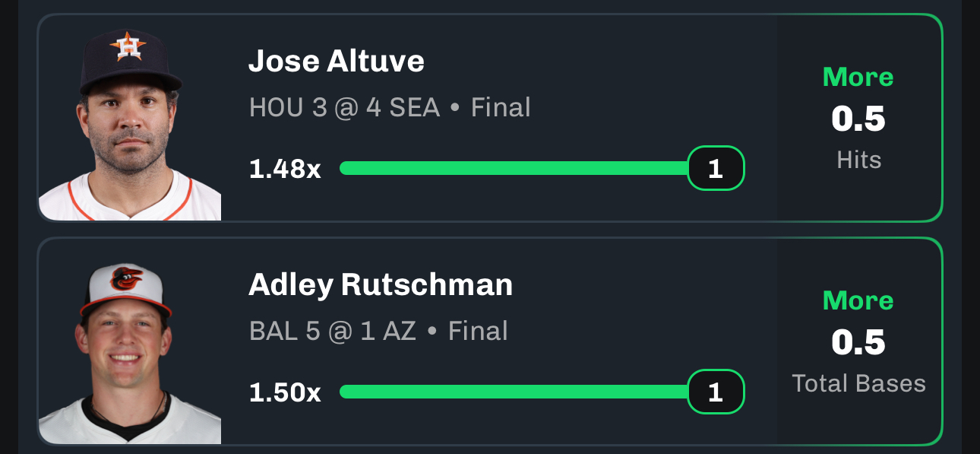Click the Orioles bird logo on Rutschman's cap
This screenshot has height=454, width=980.
click(127, 278)
